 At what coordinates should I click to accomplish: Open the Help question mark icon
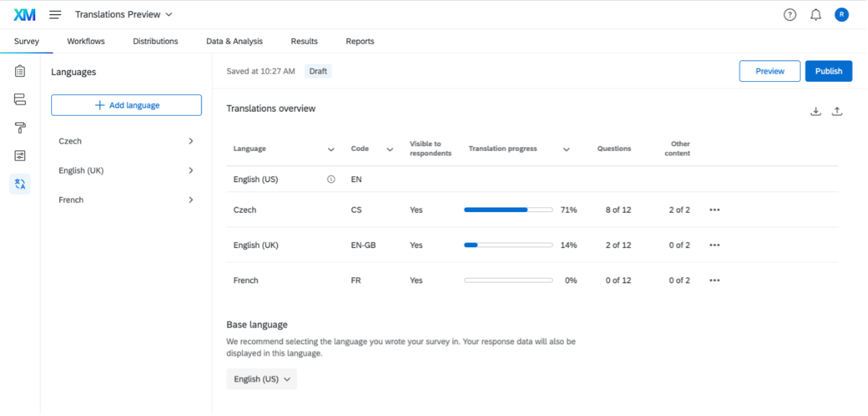coord(790,15)
